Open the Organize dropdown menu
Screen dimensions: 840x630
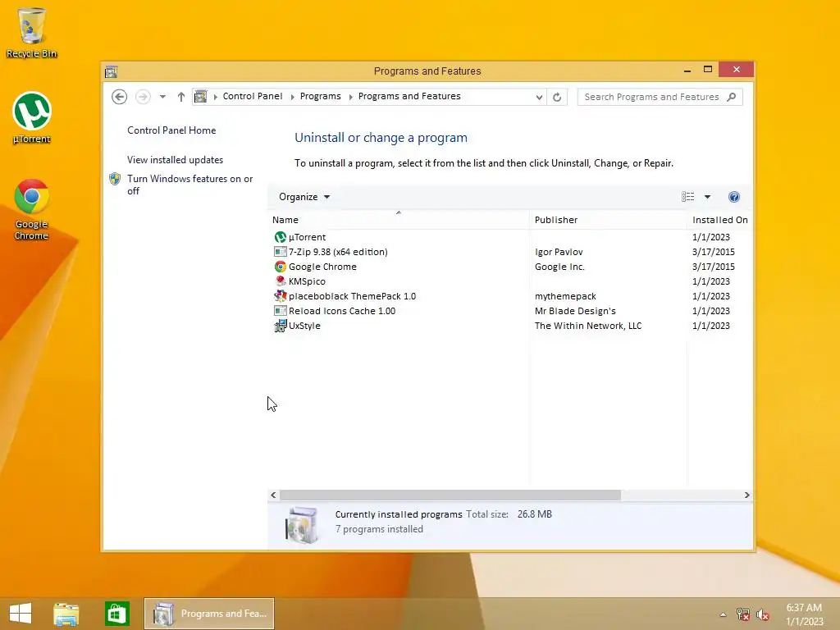304,197
